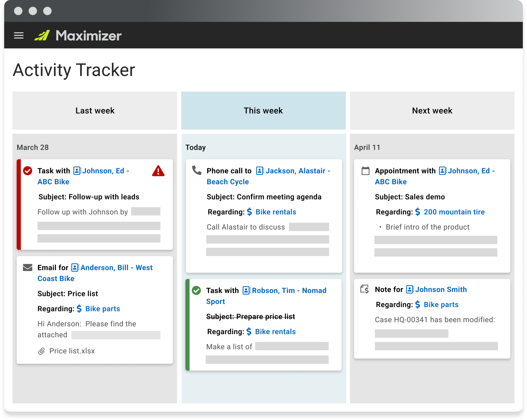Click 'Subject: Price list' text
This screenshot has width=527, height=420.
point(68,293)
